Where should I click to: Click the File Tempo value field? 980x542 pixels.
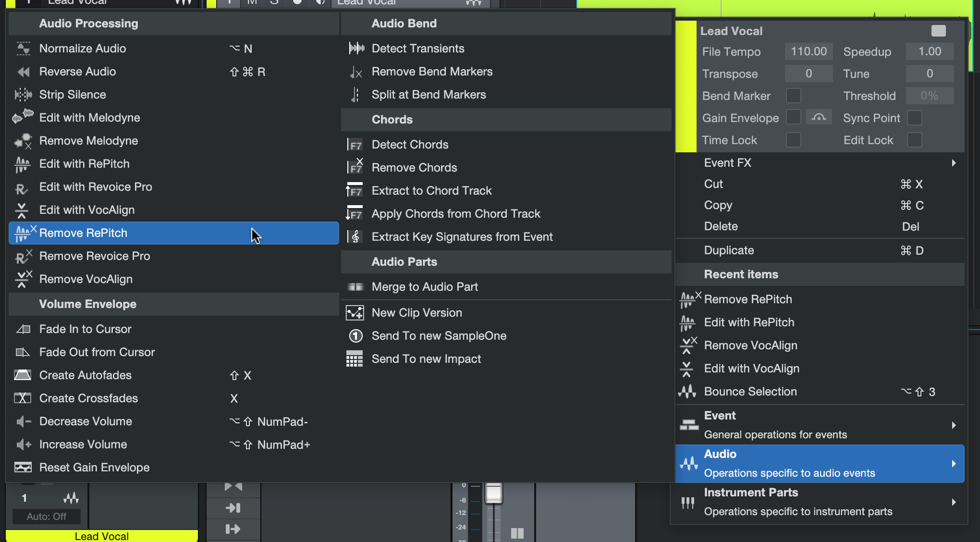coord(808,51)
